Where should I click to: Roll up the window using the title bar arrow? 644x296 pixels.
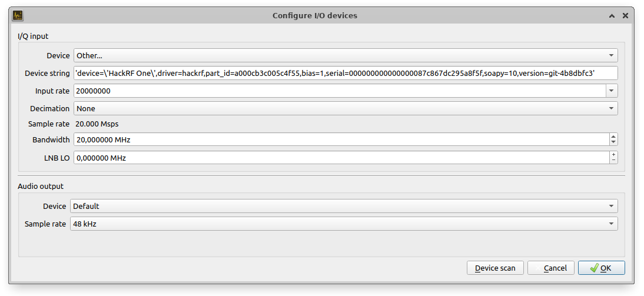pyautogui.click(x=612, y=16)
